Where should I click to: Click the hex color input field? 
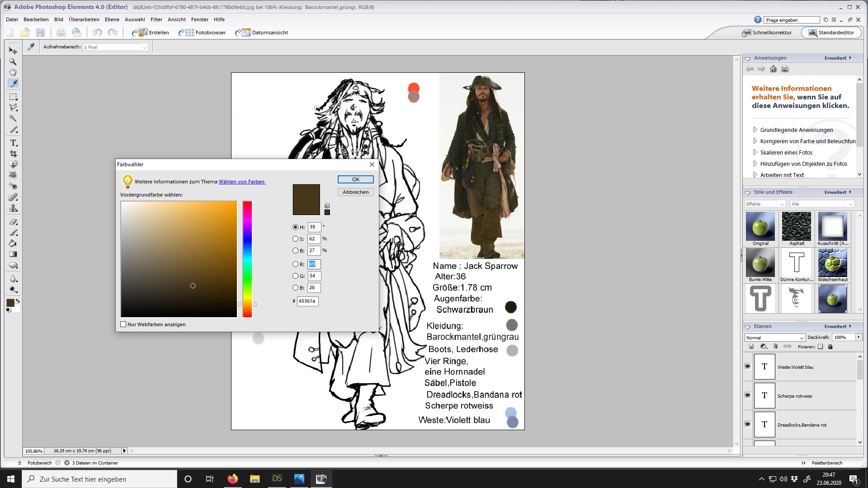pos(307,301)
